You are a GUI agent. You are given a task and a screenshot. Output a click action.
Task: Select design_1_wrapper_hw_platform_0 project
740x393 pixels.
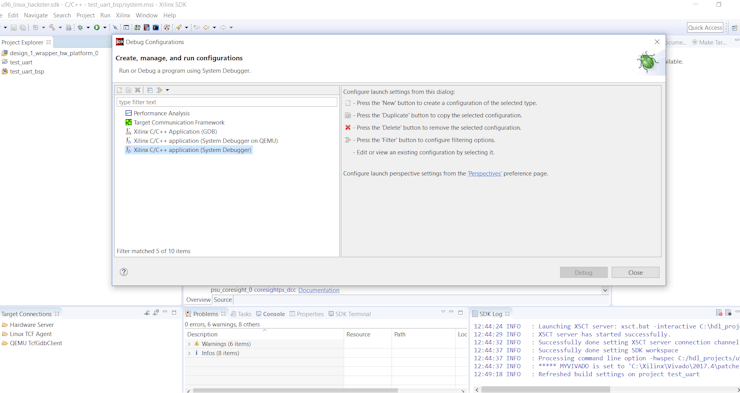point(50,53)
